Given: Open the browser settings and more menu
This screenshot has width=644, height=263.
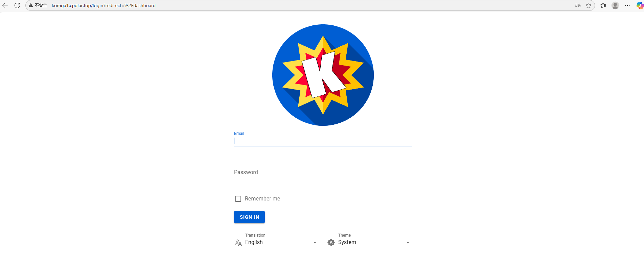Looking at the screenshot, I should coord(627,5).
